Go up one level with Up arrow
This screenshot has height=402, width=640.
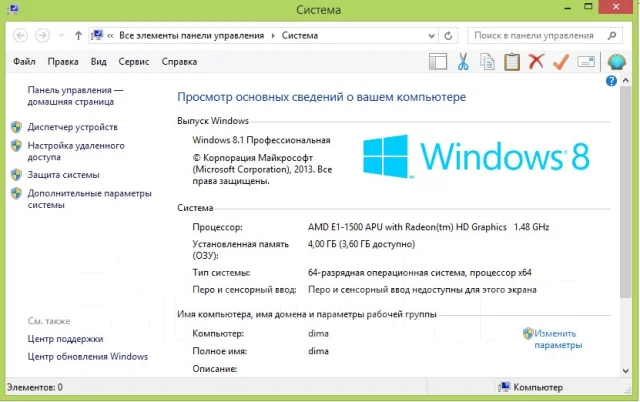(x=78, y=36)
